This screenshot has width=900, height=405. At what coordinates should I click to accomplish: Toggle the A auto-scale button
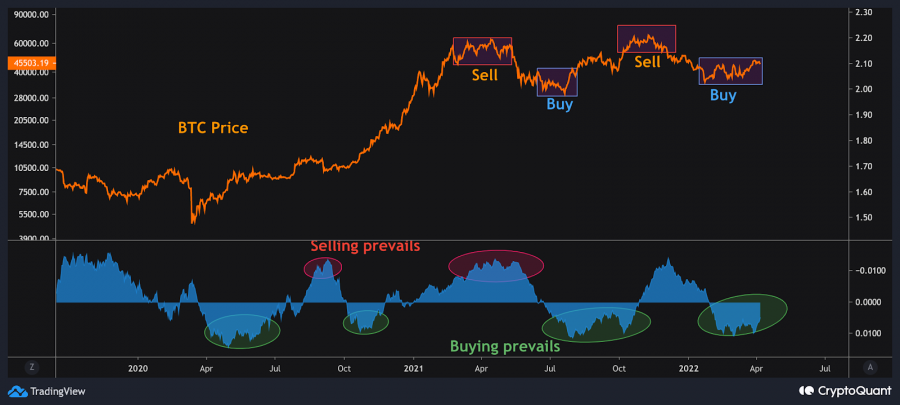click(x=871, y=368)
